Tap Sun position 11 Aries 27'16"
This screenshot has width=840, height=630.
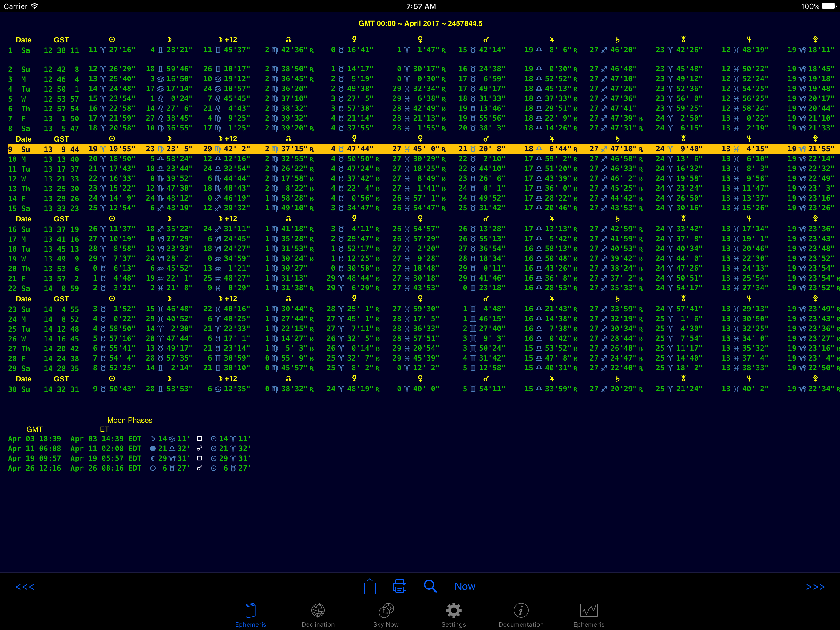pos(112,50)
